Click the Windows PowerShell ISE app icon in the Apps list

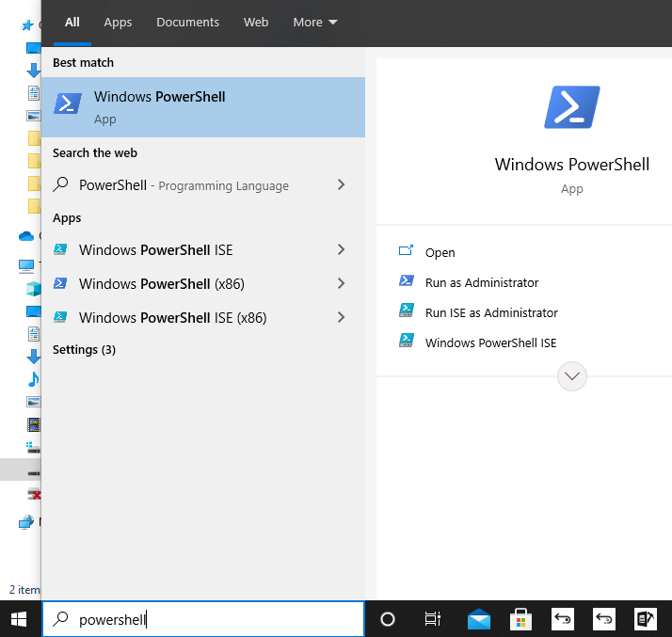coord(60,249)
